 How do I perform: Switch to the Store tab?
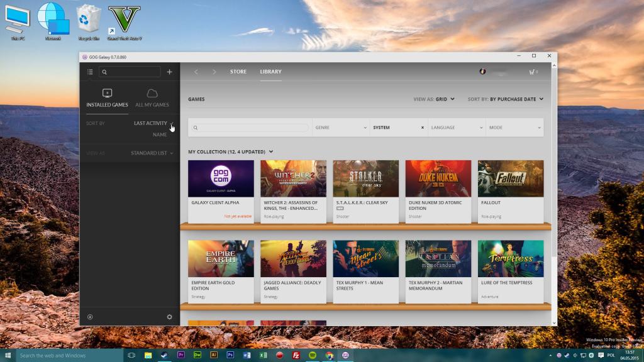coord(238,72)
